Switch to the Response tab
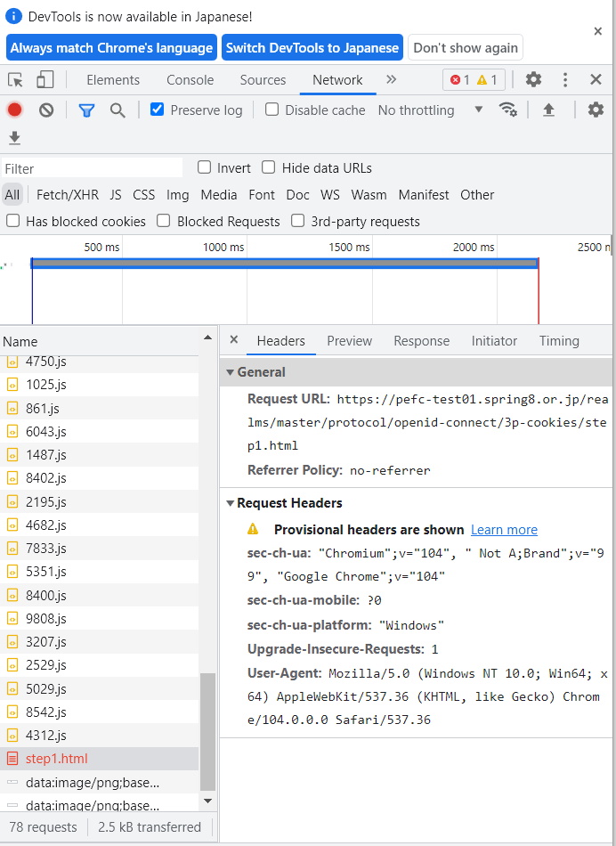Screen dimensions: 616x846 point(420,340)
